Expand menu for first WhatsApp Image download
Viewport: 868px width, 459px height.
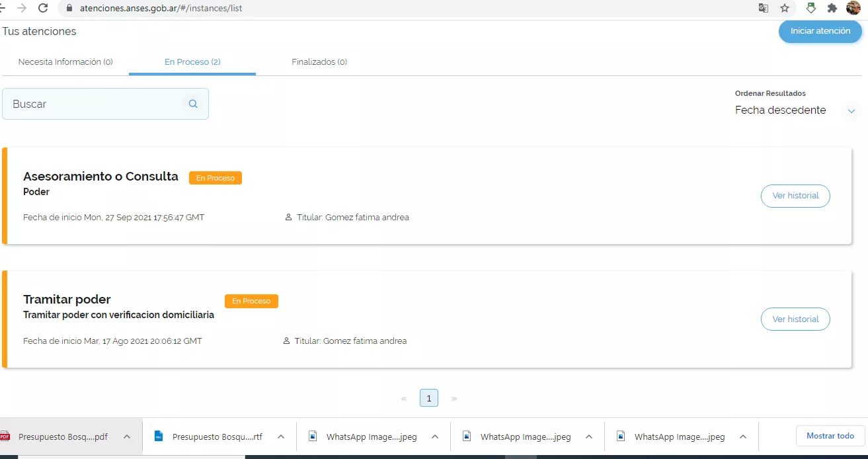[435, 437]
